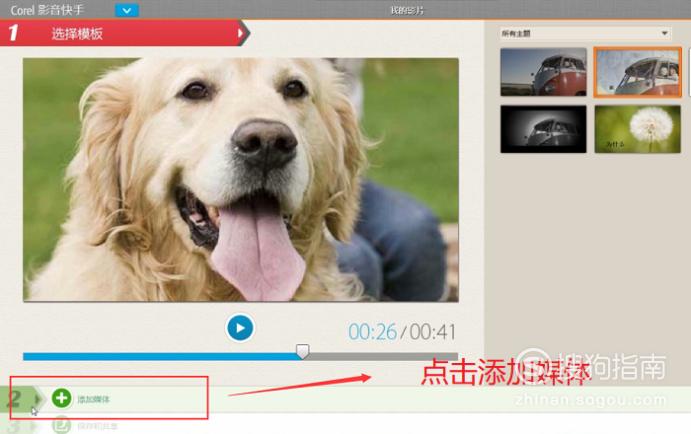Choose the red van photo template thumbnail
Viewport: 691px width, 434px height.
click(x=543, y=72)
